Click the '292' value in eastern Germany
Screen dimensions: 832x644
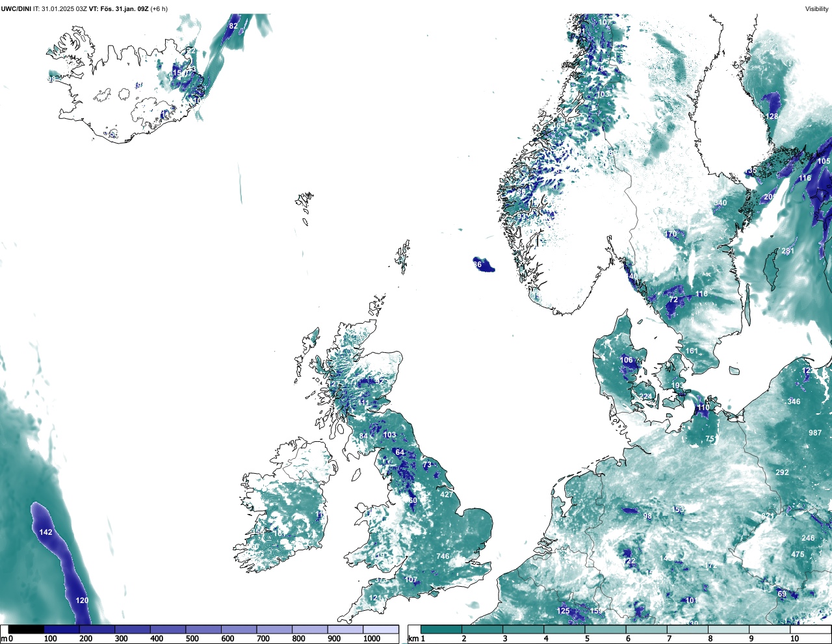click(782, 472)
